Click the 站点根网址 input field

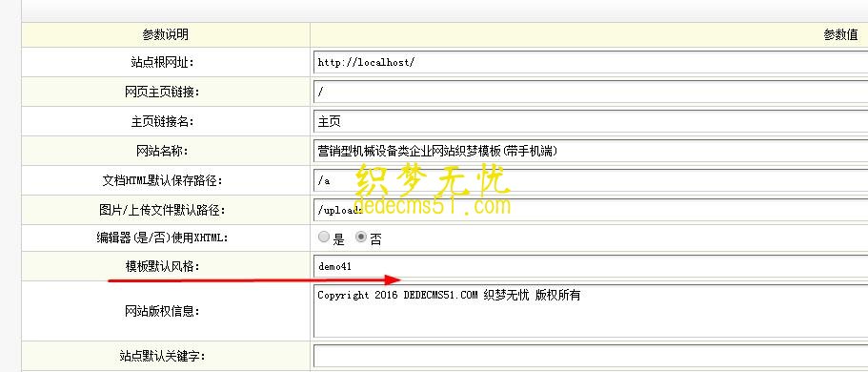[x=590, y=62]
